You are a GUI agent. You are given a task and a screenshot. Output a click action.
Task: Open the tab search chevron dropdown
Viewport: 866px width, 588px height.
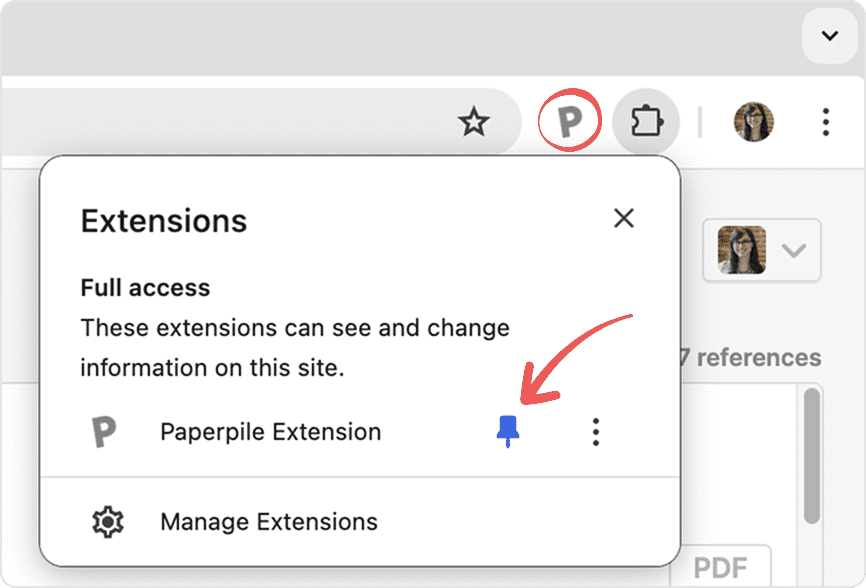(829, 37)
